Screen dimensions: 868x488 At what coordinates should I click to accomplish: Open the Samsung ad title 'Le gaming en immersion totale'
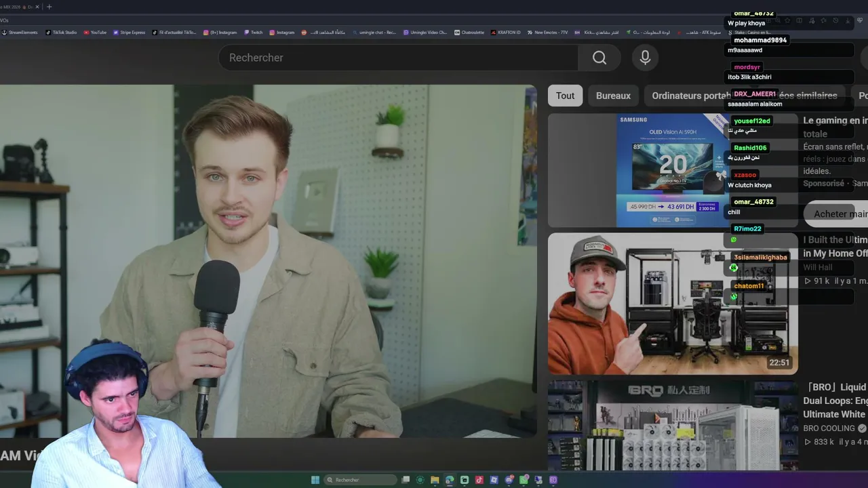coord(835,127)
